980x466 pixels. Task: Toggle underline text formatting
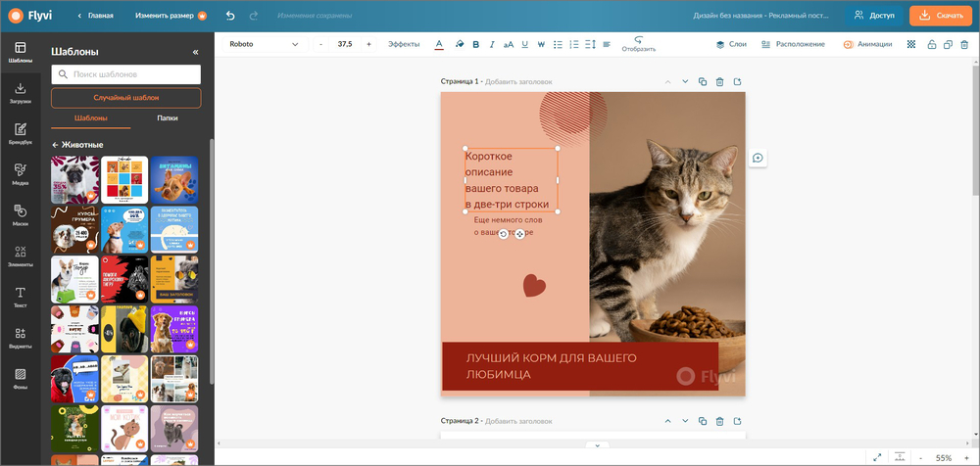[524, 44]
